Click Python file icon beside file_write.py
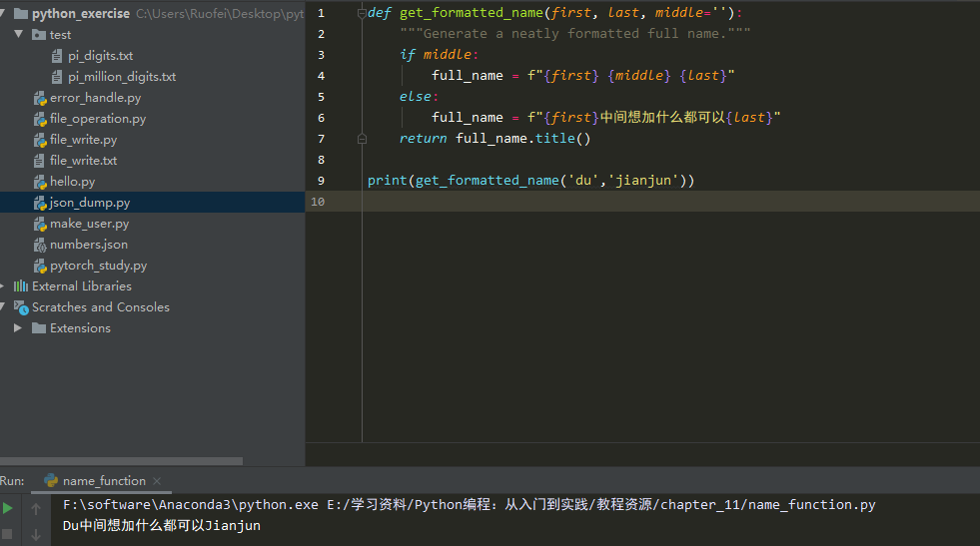 (40, 140)
